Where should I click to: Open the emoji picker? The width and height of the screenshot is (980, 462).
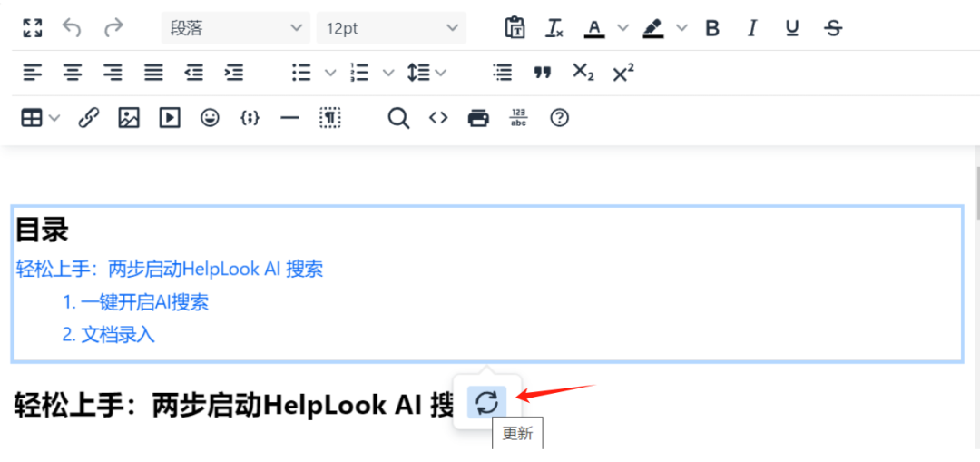point(210,117)
